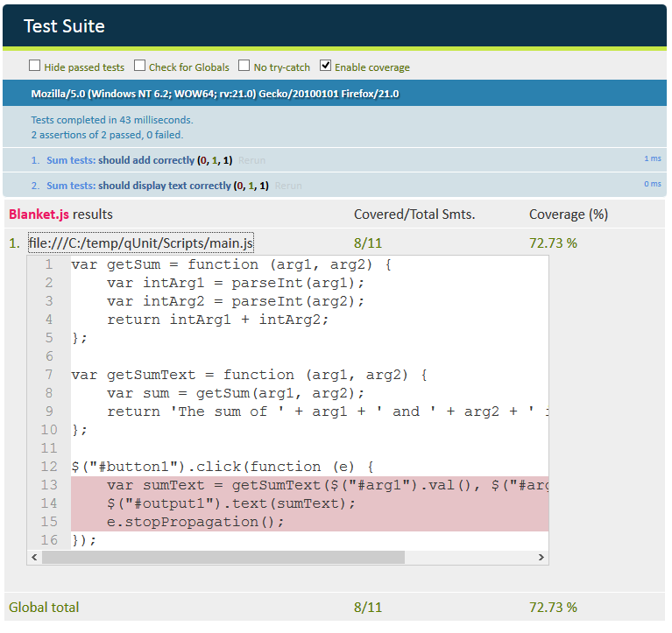Click the Sum tests module name in test 1
The height and width of the screenshot is (633, 672).
pos(69,160)
